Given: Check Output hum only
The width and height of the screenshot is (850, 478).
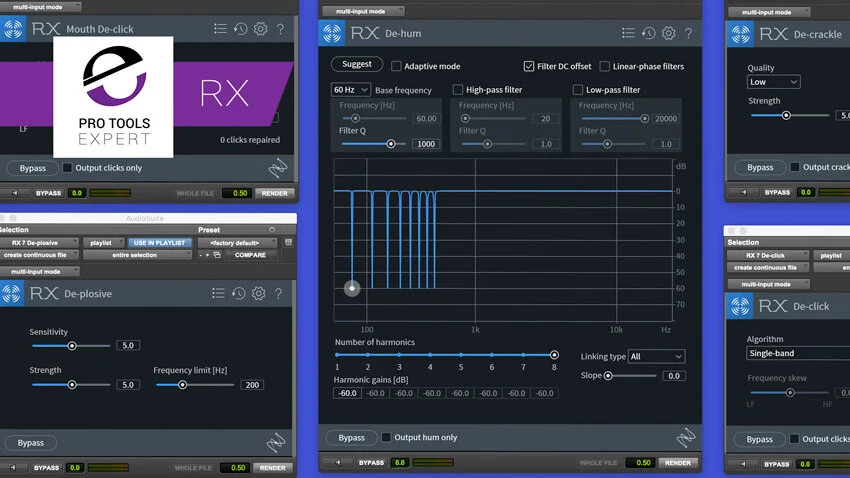Looking at the screenshot, I should click(x=386, y=437).
